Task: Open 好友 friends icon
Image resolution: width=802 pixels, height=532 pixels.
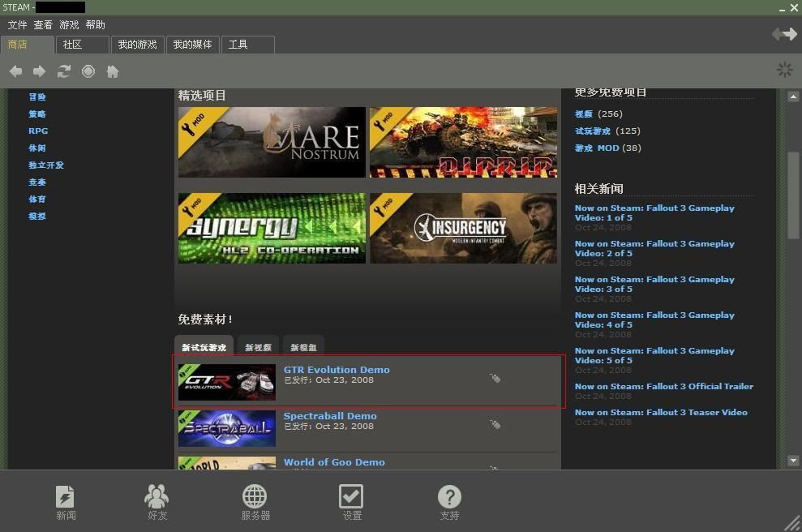Action: pos(157,503)
